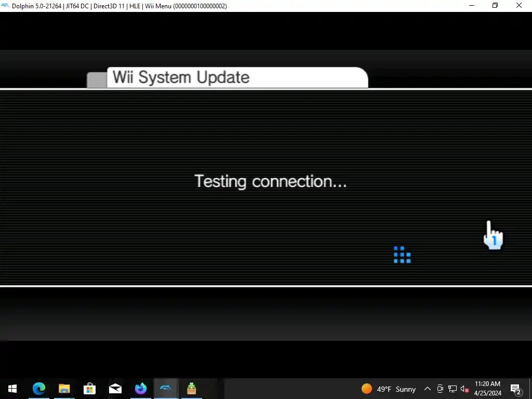
Task: Open File Explorer from the taskbar
Action: pos(64,389)
